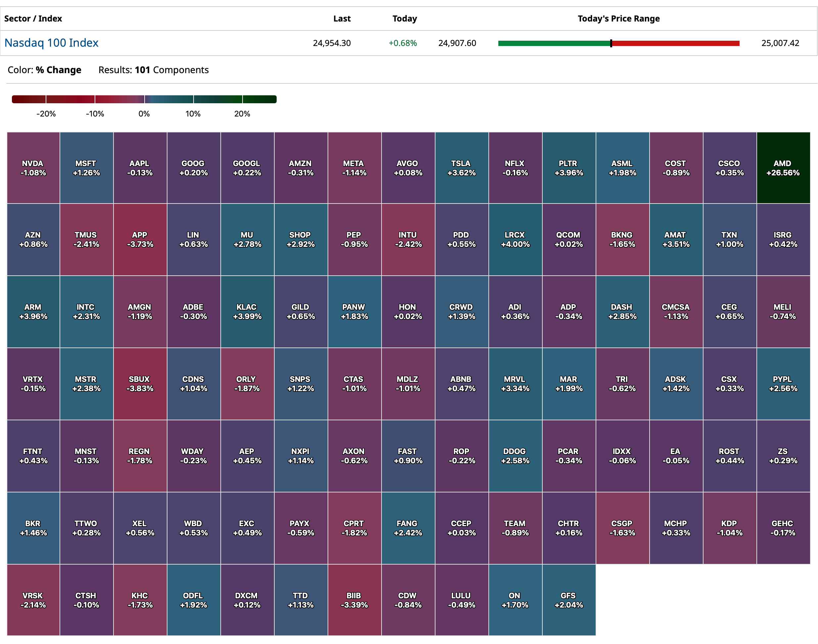Select the BIIB -3.39% tile
818x644 pixels.
[x=354, y=600]
